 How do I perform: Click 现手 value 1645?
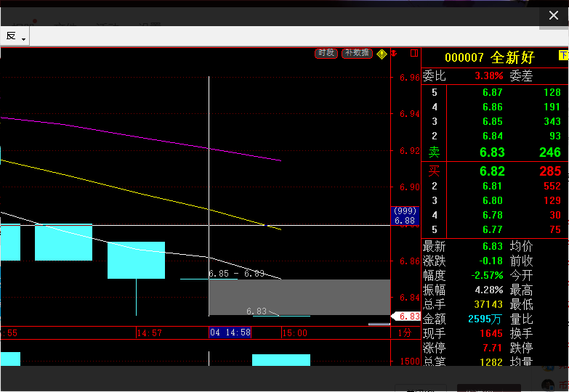(491, 334)
